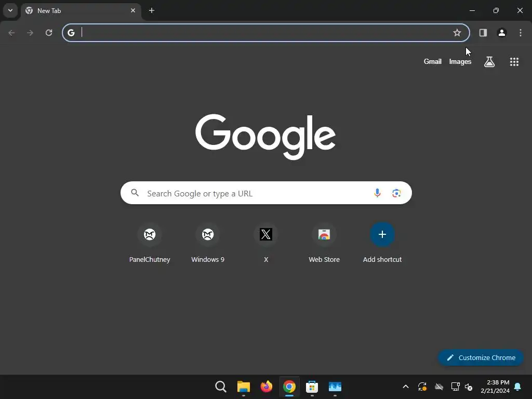532x399 pixels.
Task: Open Windows taskbar search
Action: point(220,387)
